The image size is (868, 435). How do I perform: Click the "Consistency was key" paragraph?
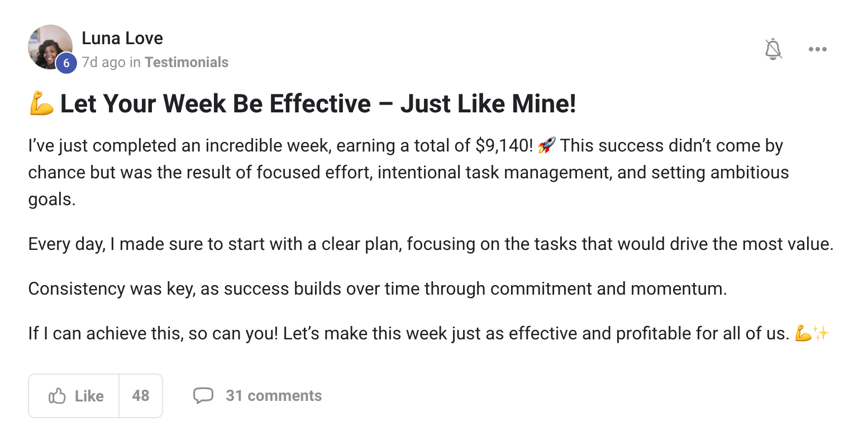click(x=377, y=289)
